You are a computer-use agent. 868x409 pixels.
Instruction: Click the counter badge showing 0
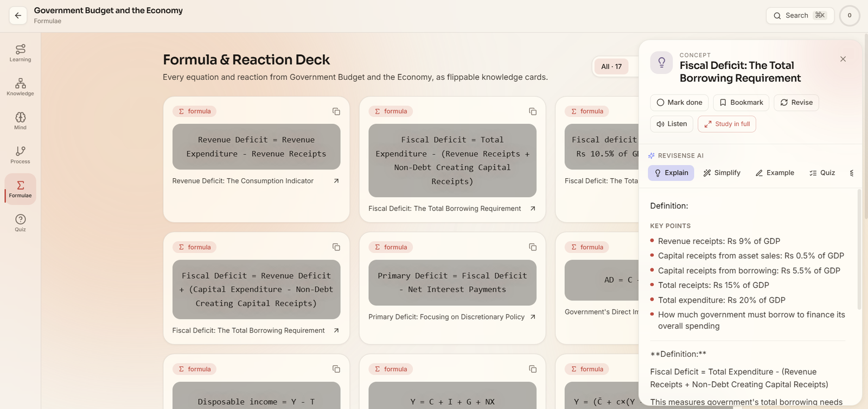coord(850,16)
